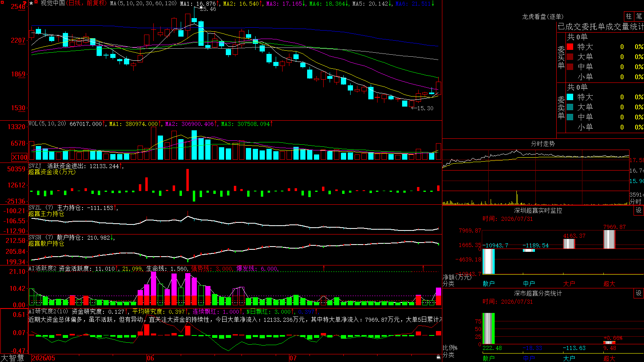Click the X100 volume multiplier box
644x362 pixels.
point(19,157)
